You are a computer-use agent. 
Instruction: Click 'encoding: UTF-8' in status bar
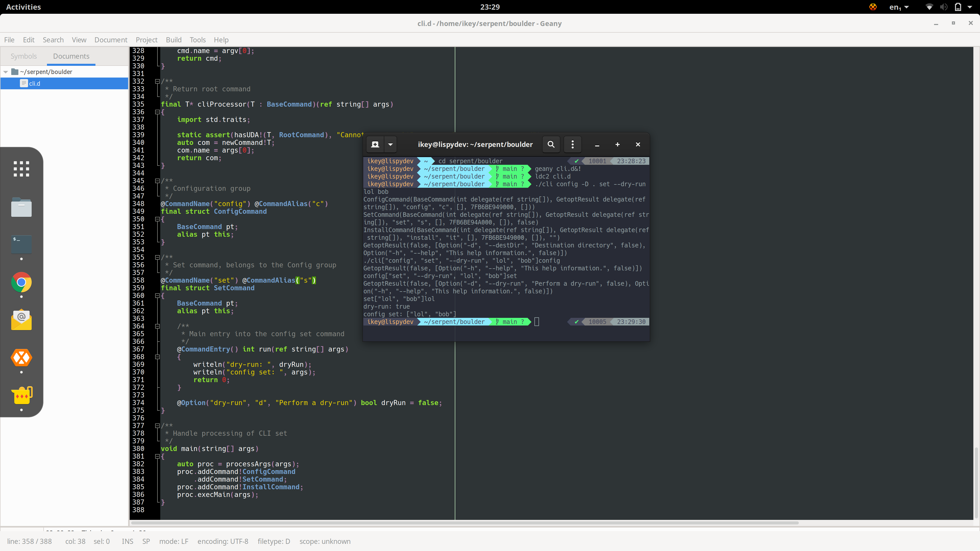(223, 542)
